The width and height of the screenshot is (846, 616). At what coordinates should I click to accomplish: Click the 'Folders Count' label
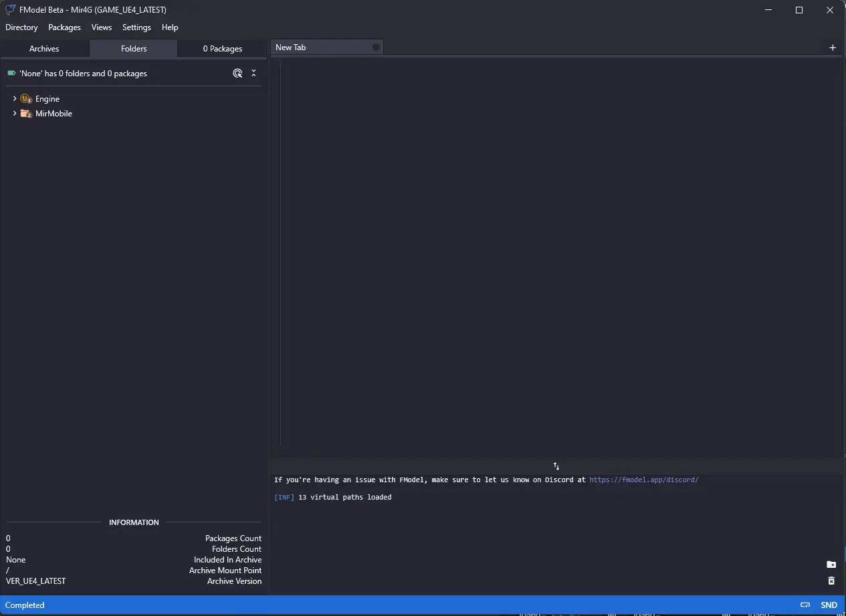point(237,549)
